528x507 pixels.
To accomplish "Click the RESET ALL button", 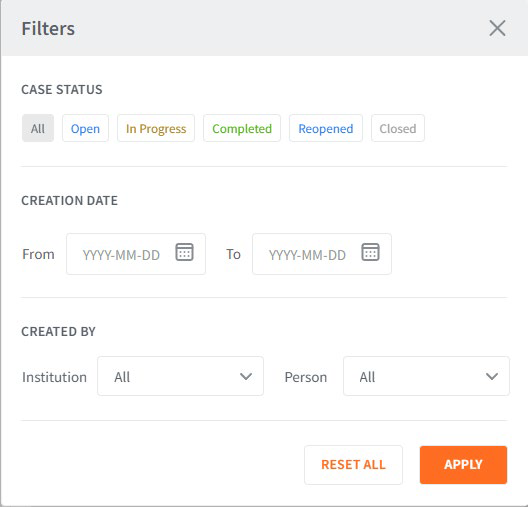I will point(353,465).
